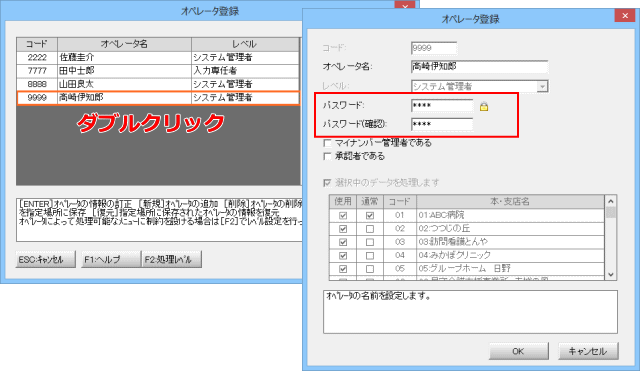Click F2:処理レベル button
This screenshot has height=371, width=640.
pyautogui.click(x=171, y=260)
